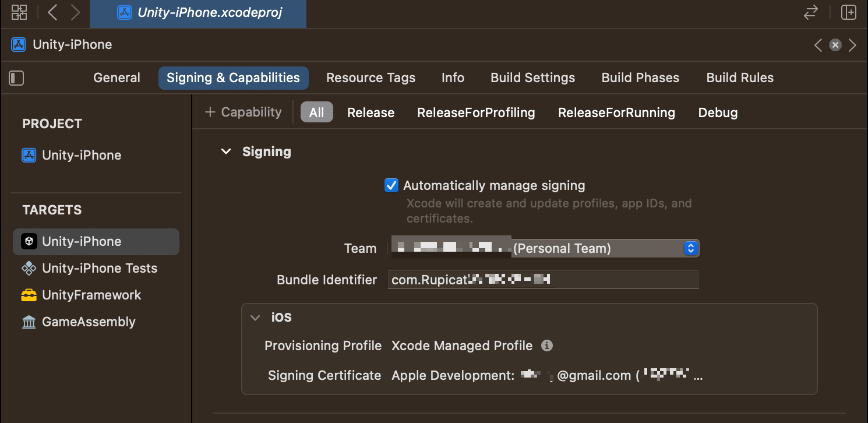The image size is (868, 423).
Task: Click the error indicator icon in jump bar
Action: pyautogui.click(x=835, y=45)
